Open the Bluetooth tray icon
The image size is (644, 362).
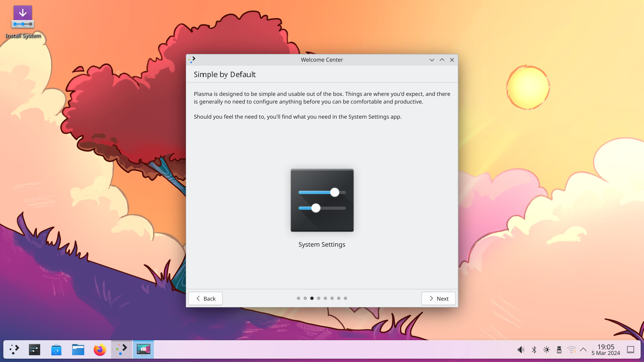(x=534, y=350)
